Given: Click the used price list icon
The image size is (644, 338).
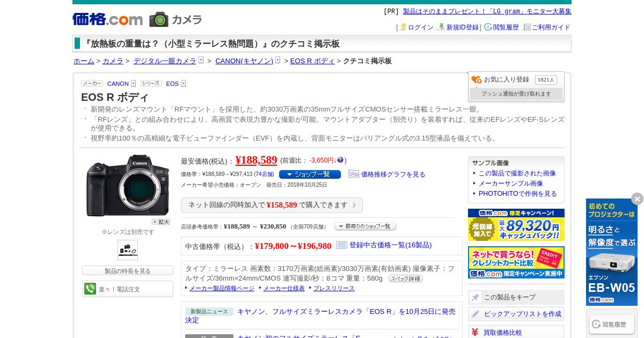Looking at the screenshot, I should 342,245.
